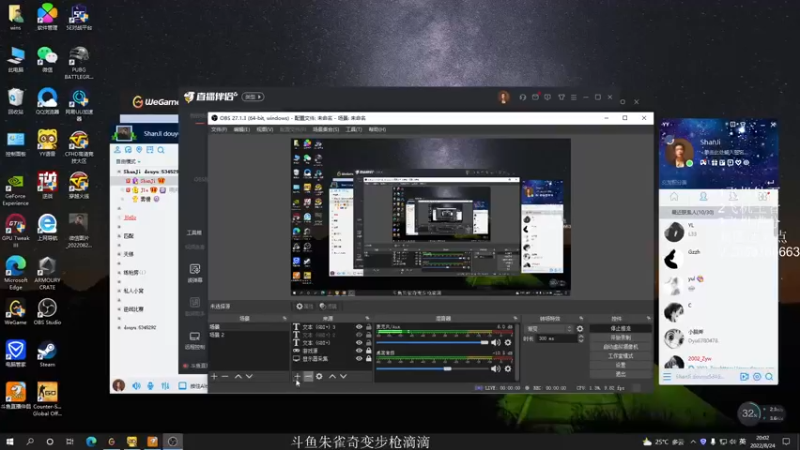Open OBS 工具(T) menu
This screenshot has height=450, width=800.
click(354, 130)
